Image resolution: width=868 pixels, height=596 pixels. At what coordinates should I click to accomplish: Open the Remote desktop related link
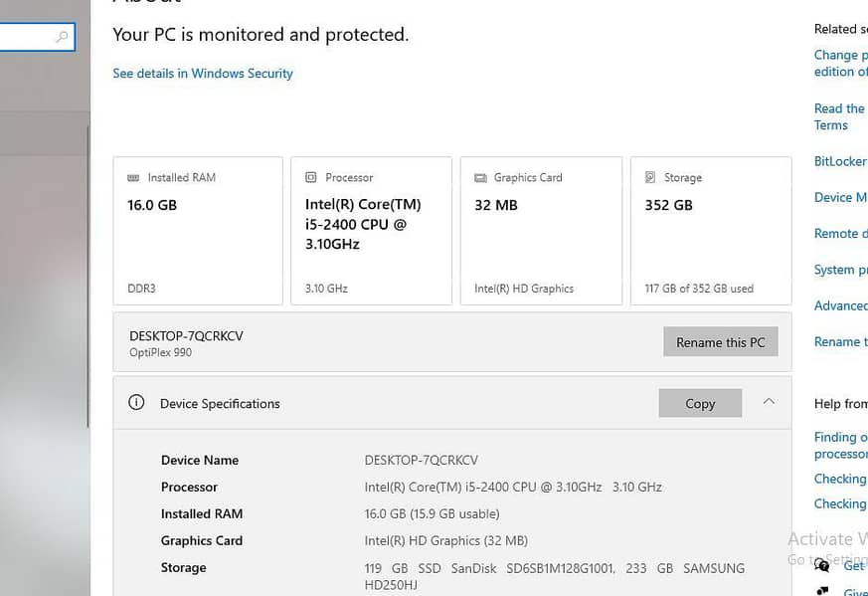pyautogui.click(x=841, y=233)
